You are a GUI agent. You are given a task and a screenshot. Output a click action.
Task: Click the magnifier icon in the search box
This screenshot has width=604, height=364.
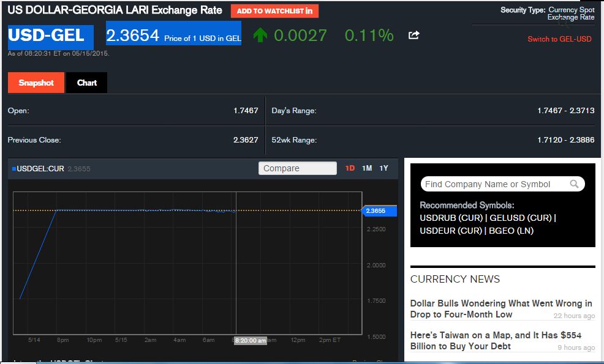click(x=574, y=184)
